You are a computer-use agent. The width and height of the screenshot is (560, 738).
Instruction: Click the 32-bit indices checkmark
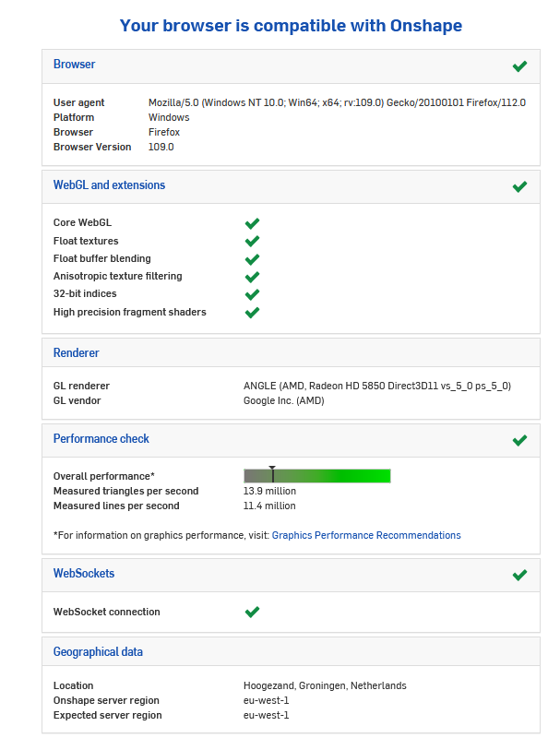pos(252,294)
